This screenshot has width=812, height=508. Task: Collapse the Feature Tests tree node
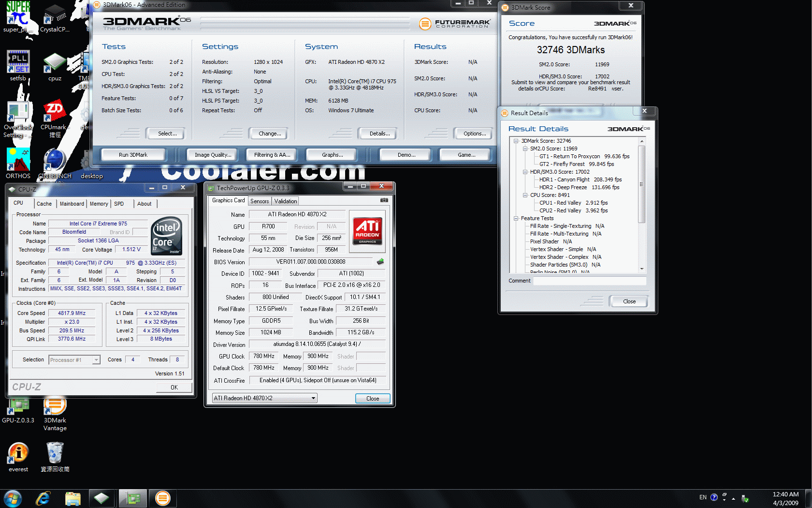(516, 219)
